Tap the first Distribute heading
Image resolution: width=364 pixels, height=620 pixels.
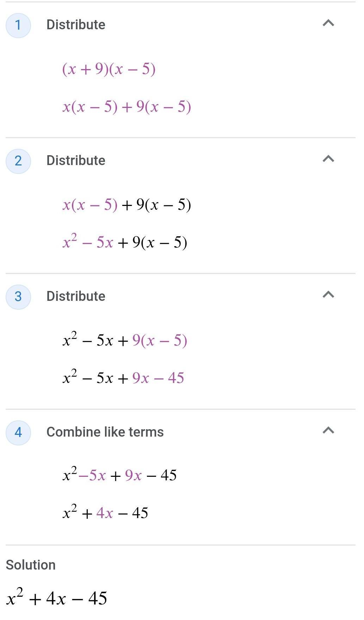tap(76, 25)
